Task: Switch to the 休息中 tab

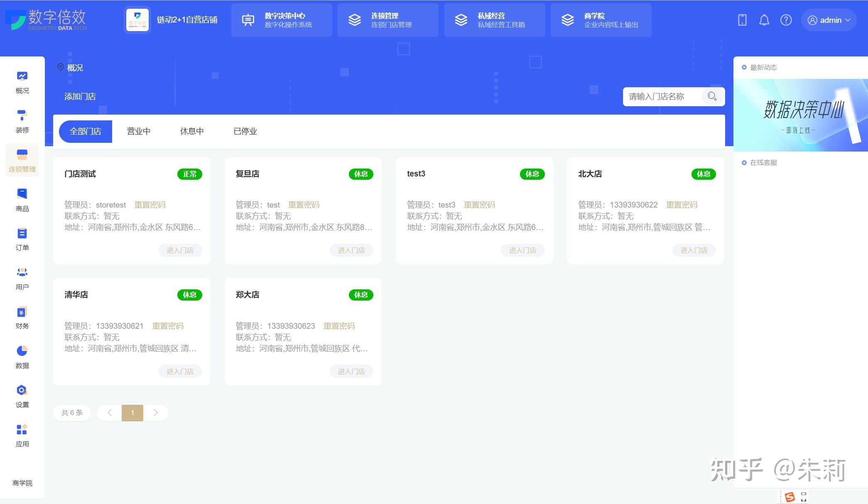Action: [192, 131]
